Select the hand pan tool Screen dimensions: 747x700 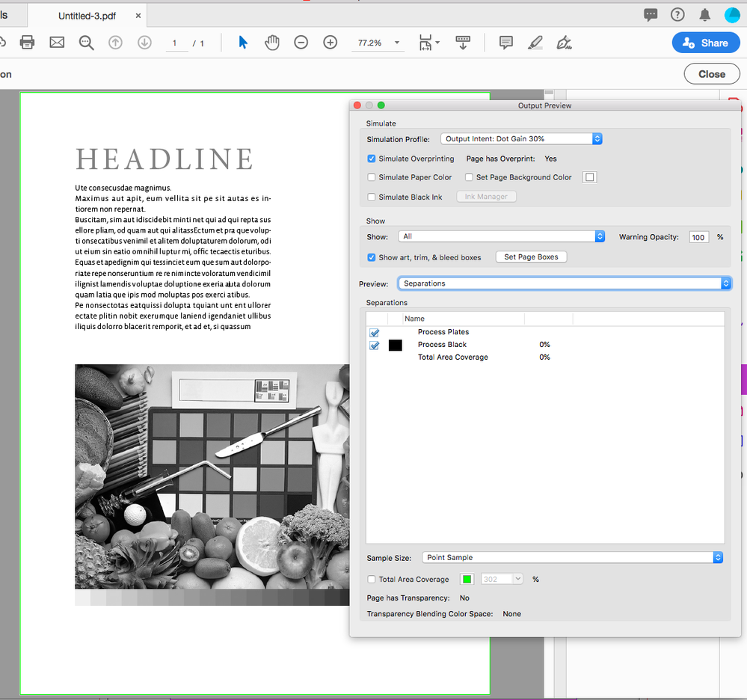click(x=272, y=43)
